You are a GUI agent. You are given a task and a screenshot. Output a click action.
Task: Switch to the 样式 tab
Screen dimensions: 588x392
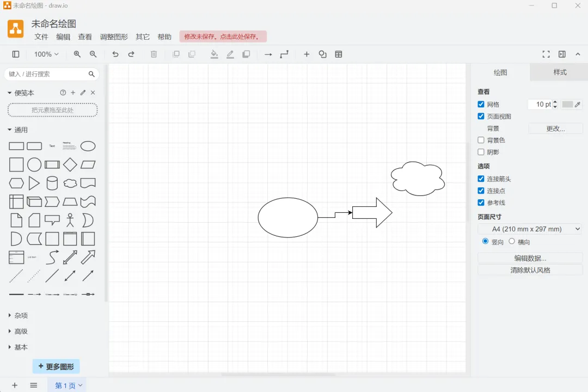pyautogui.click(x=560, y=72)
